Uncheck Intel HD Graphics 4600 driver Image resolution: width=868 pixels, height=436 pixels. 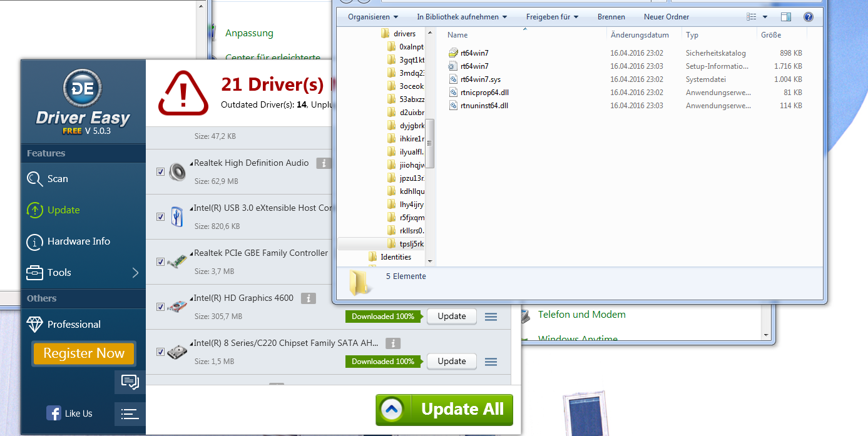pyautogui.click(x=161, y=307)
